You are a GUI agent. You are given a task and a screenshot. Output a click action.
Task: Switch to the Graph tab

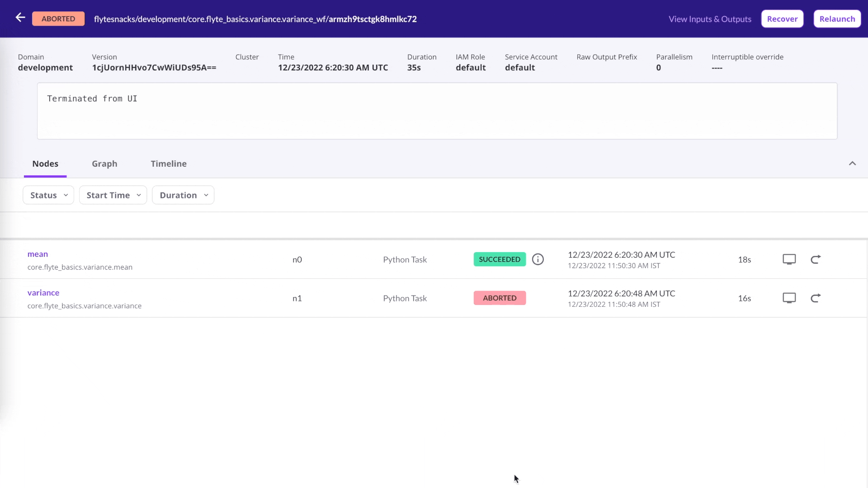tap(104, 164)
